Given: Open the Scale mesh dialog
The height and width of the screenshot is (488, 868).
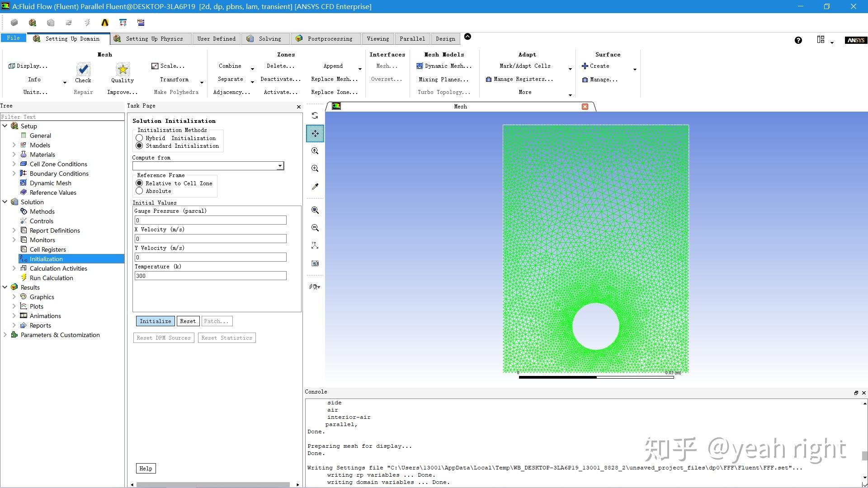Looking at the screenshot, I should click(x=167, y=66).
